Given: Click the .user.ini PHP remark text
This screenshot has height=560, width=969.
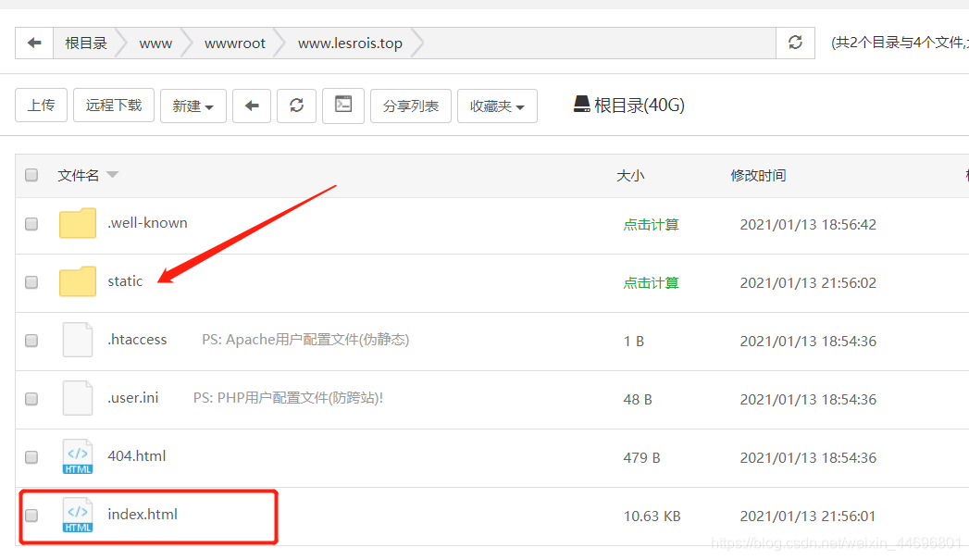Looking at the screenshot, I should pyautogui.click(x=288, y=397).
